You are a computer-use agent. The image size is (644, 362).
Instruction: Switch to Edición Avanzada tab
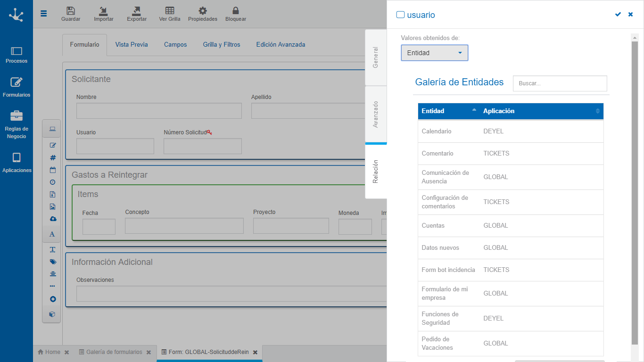pos(281,45)
